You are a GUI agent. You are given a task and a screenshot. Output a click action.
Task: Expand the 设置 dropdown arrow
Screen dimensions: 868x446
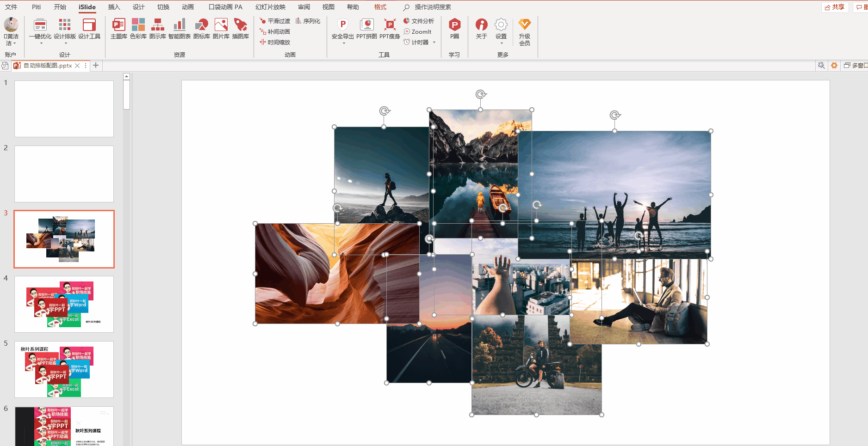[502, 43]
